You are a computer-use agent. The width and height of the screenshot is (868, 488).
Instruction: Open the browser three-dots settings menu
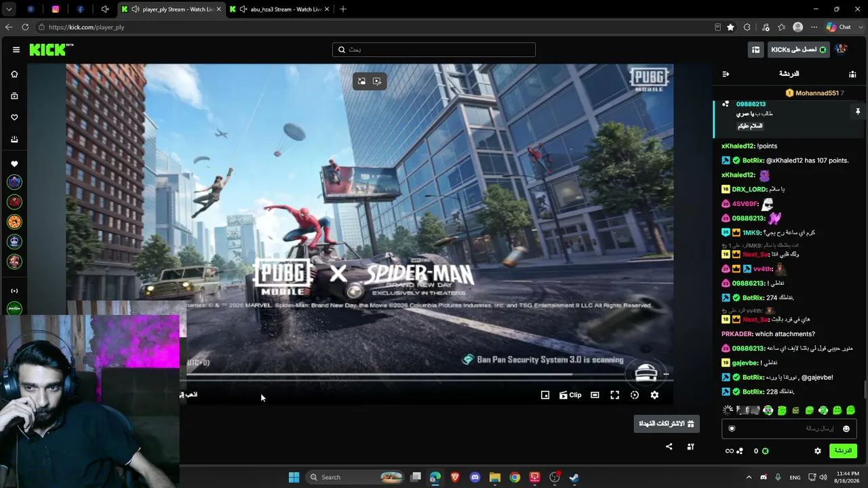(x=814, y=27)
